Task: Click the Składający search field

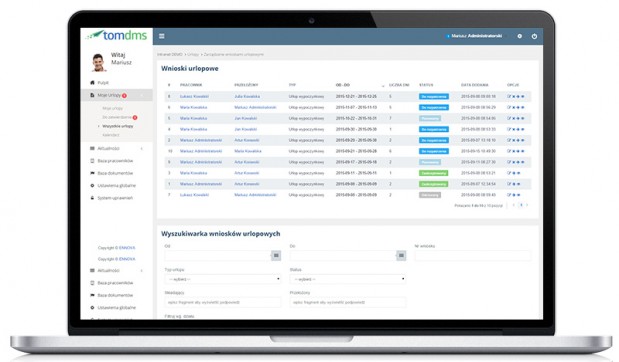Action: point(223,302)
